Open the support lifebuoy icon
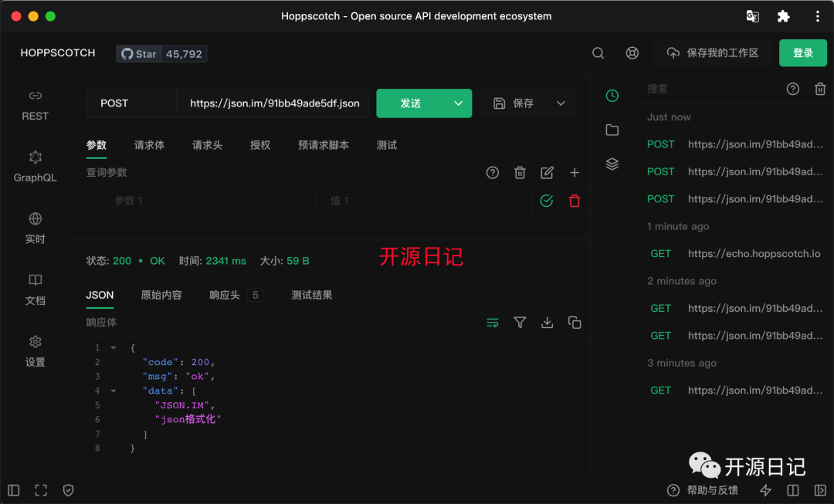The width and height of the screenshot is (834, 504). point(632,53)
